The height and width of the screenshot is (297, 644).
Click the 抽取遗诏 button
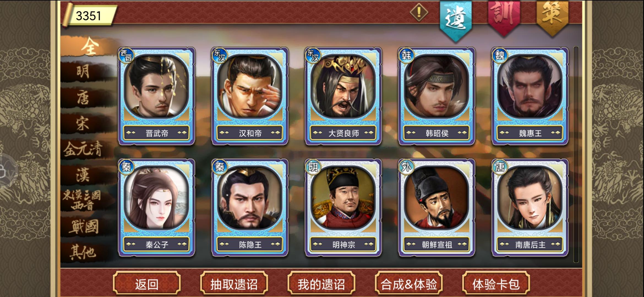click(234, 284)
